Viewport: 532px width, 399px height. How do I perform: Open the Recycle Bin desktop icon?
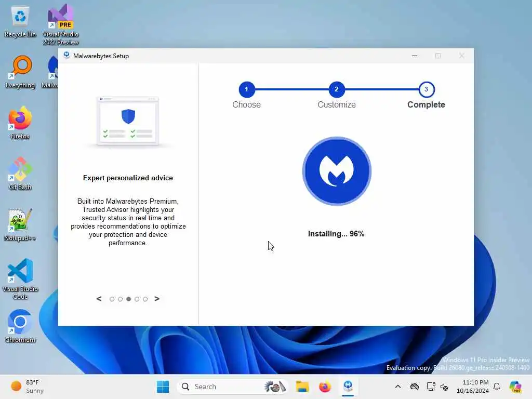[20, 21]
